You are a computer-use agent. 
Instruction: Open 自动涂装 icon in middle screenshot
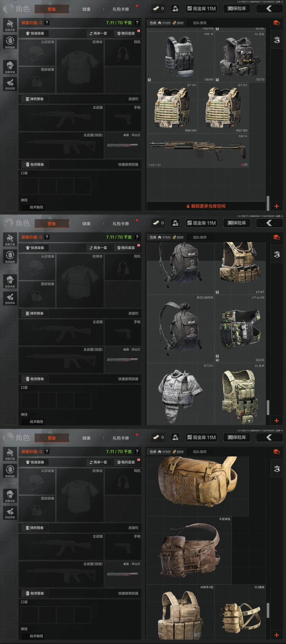tap(10, 299)
